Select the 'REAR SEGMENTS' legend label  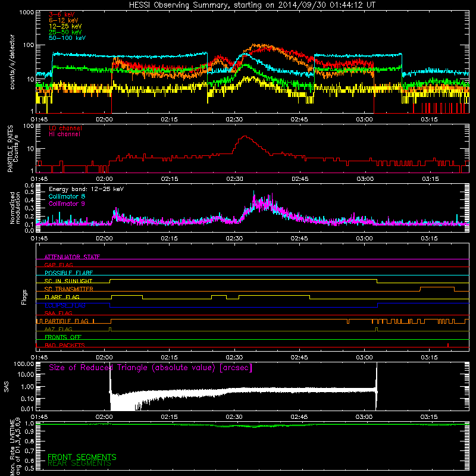coord(79,464)
